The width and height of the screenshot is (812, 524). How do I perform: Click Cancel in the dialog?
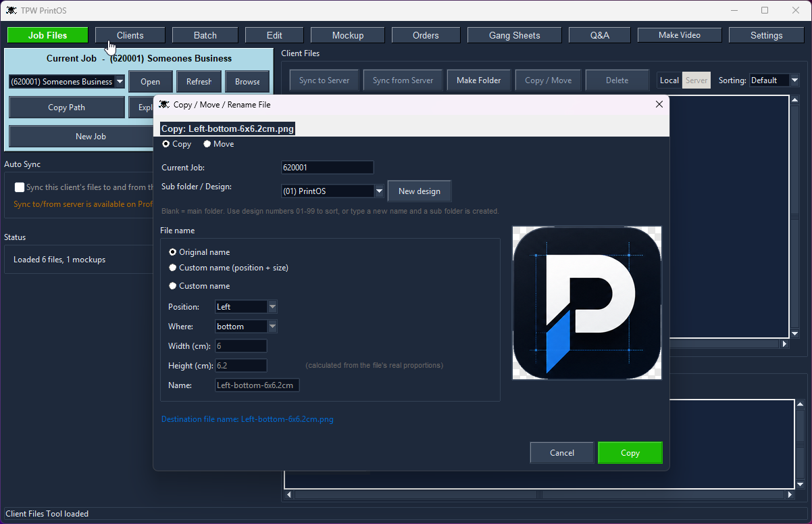(562, 453)
